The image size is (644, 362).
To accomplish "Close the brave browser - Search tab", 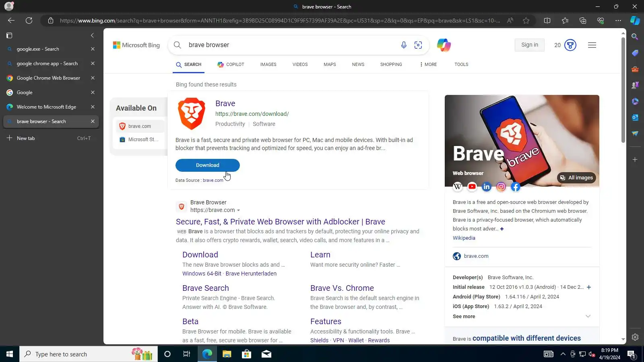I will coord(93,121).
